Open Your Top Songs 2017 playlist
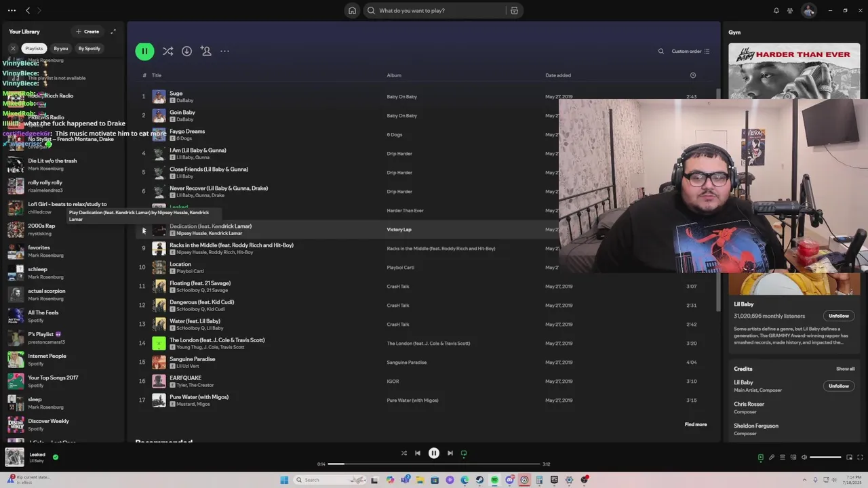The width and height of the screenshot is (868, 488). 64,382
